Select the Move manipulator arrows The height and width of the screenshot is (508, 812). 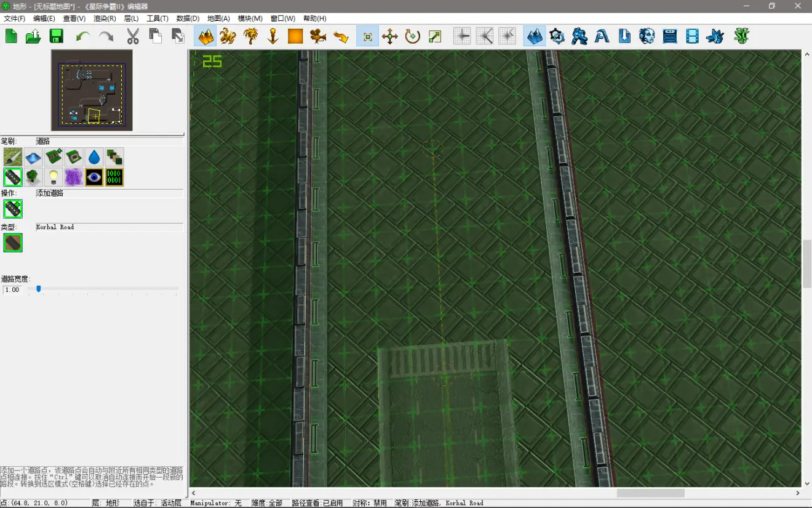390,36
